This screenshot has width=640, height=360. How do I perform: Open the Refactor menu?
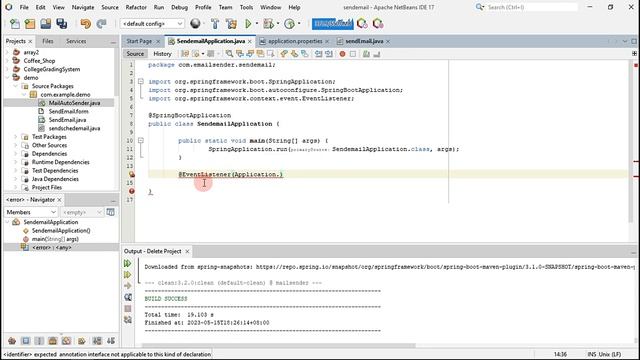[x=136, y=7]
